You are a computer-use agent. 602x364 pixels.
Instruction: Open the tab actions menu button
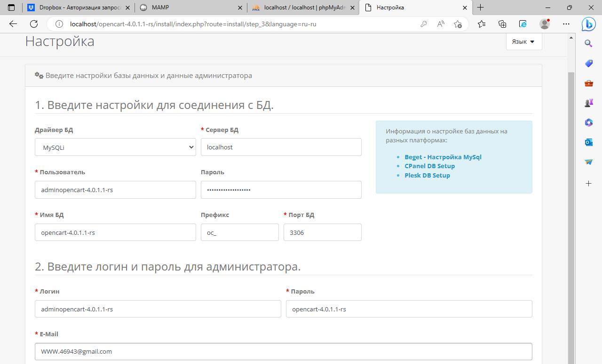(12, 8)
